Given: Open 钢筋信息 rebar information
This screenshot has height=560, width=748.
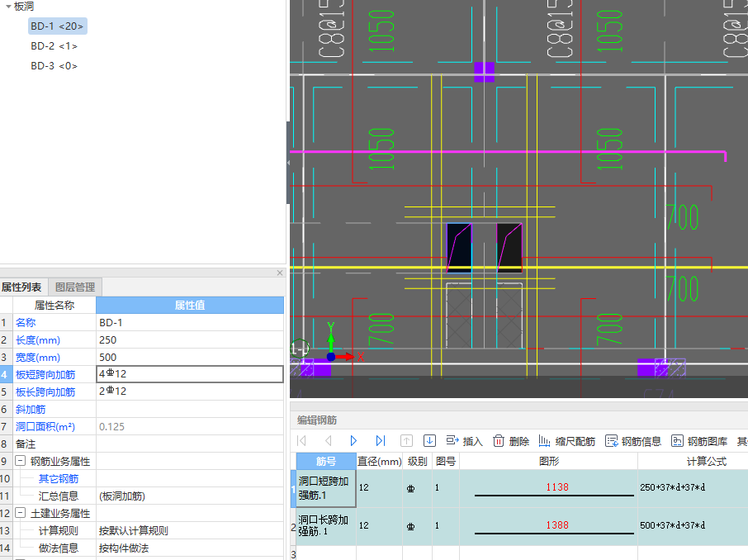Looking at the screenshot, I should point(633,440).
